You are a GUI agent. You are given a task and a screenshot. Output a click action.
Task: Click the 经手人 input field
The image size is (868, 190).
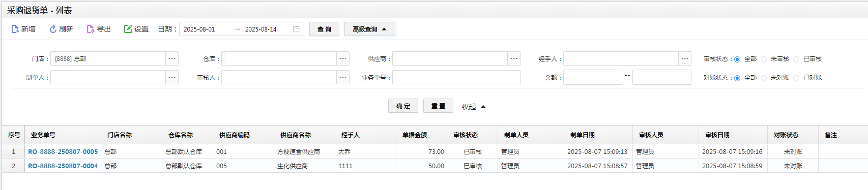(x=621, y=58)
